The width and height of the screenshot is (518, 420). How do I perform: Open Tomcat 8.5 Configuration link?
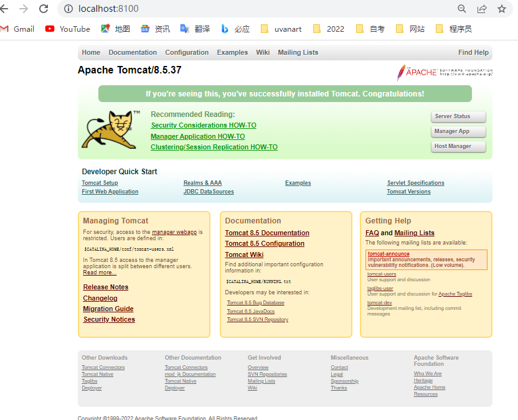pyautogui.click(x=265, y=244)
